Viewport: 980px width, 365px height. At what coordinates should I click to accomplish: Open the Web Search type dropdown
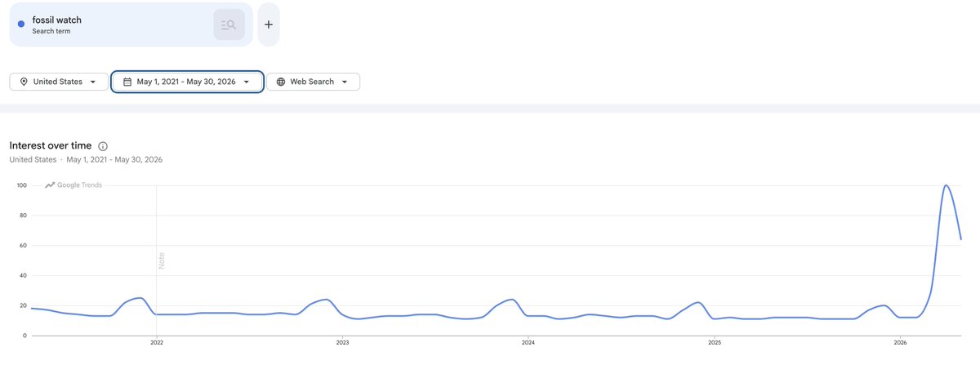click(x=313, y=82)
